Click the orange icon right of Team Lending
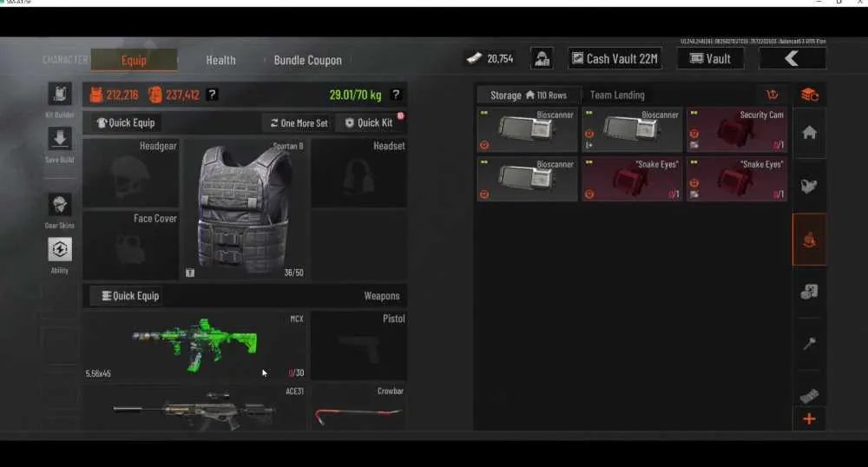 [x=773, y=95]
